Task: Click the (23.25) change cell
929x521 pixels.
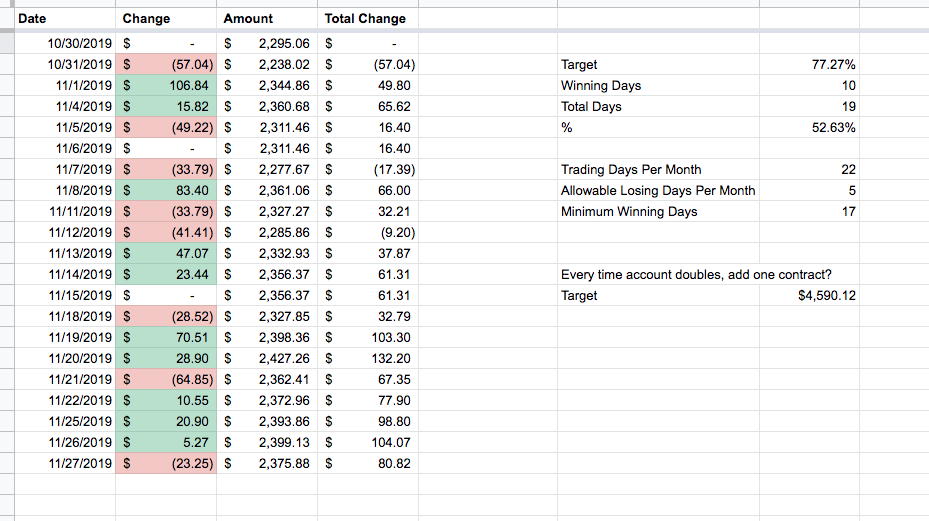Action: coord(166,464)
